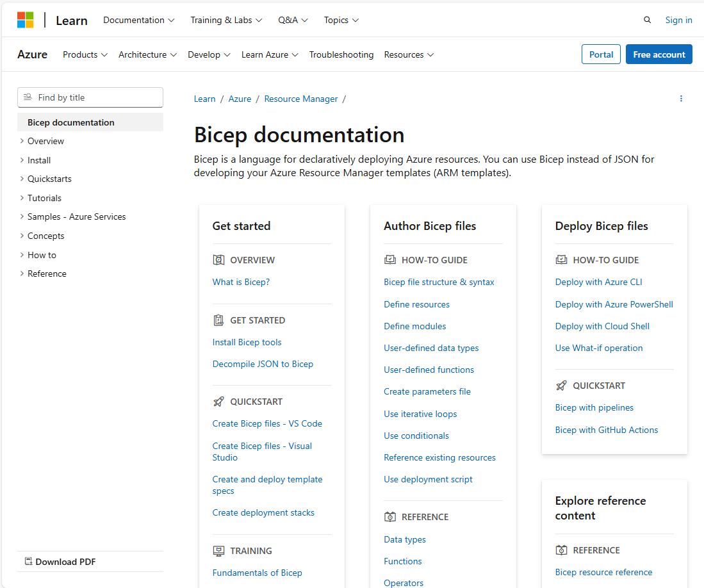Click the Microsoft logo
The height and width of the screenshot is (588, 704).
point(25,19)
